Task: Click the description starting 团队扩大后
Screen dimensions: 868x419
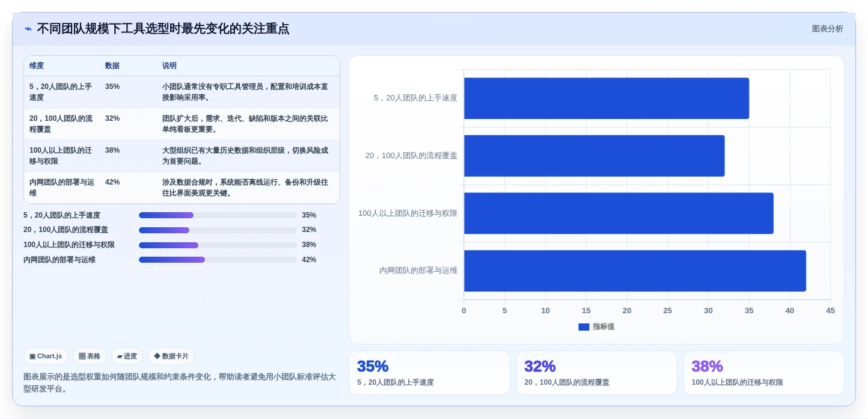Action: click(x=245, y=124)
